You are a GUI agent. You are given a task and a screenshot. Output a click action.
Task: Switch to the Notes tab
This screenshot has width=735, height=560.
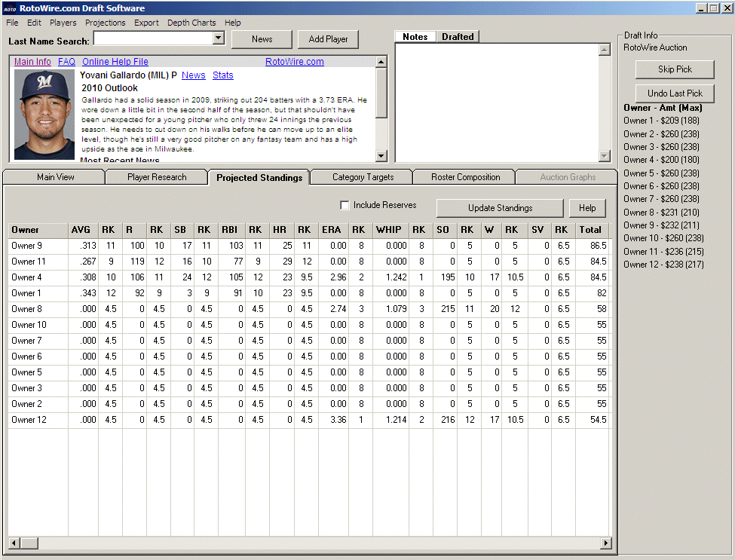[x=415, y=36]
